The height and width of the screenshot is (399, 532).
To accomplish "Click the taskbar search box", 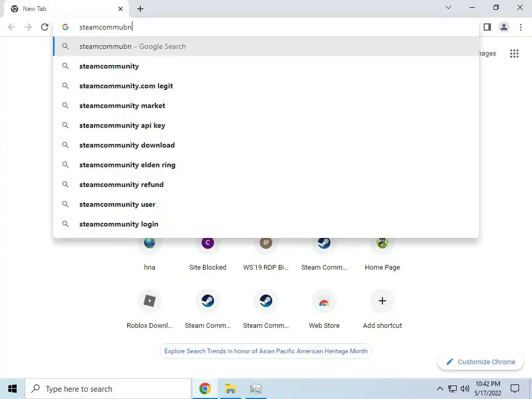I will [108, 389].
